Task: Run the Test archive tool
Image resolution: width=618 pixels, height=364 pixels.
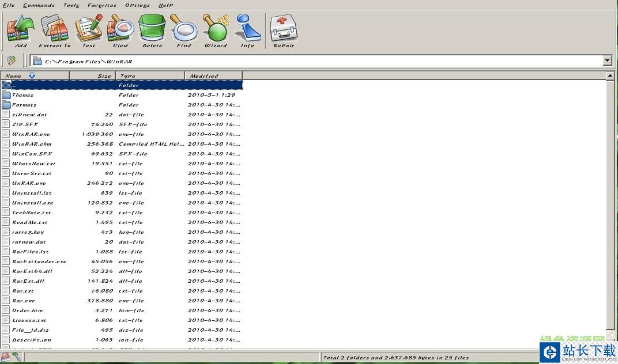Action: [89, 30]
